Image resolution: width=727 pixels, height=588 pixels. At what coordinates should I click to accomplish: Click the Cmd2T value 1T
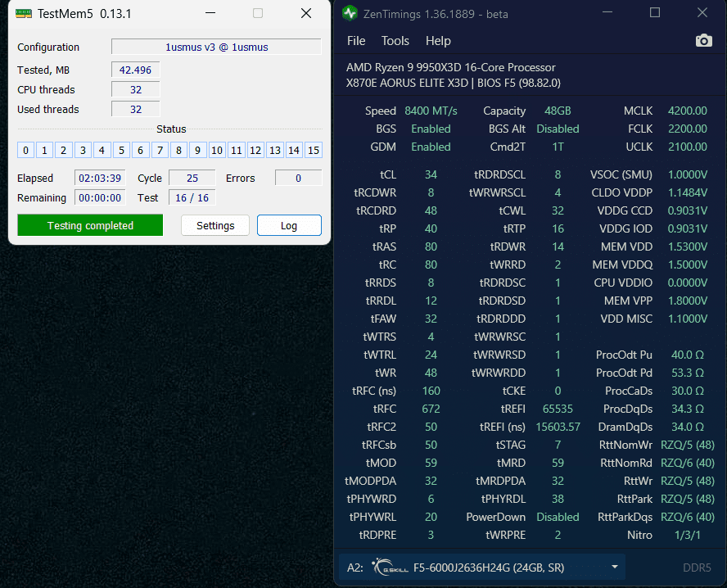click(x=558, y=147)
